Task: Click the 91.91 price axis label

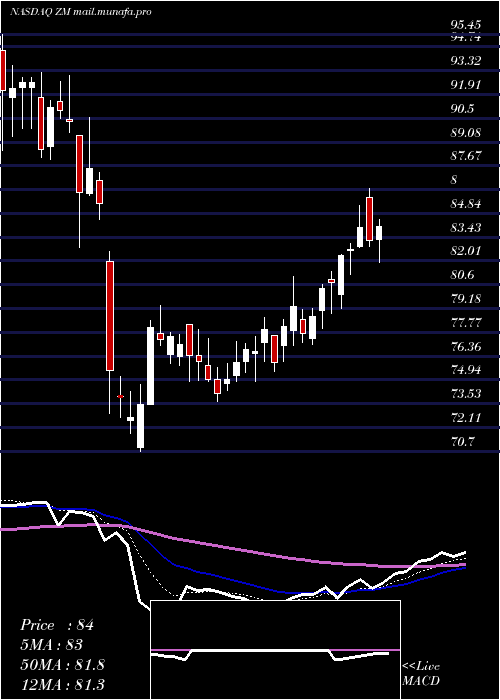Action: 466,85
